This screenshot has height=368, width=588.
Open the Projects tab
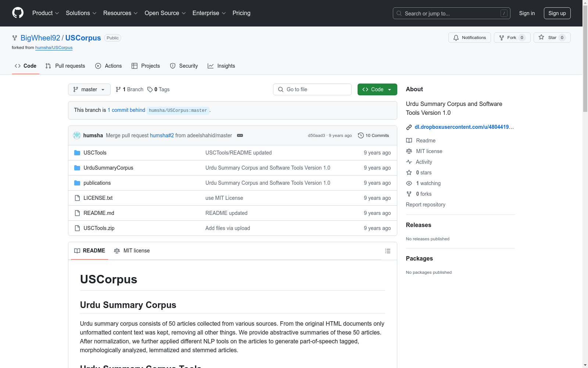(146, 66)
